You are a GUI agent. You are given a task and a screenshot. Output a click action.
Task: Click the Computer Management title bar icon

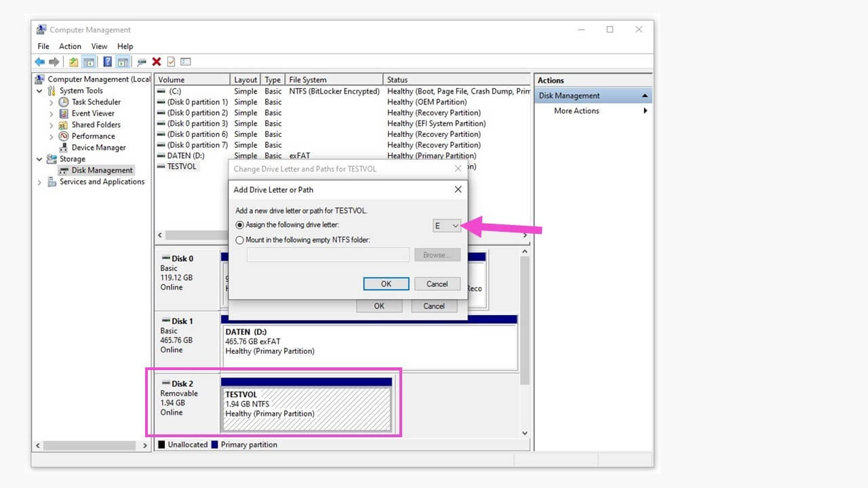click(41, 30)
